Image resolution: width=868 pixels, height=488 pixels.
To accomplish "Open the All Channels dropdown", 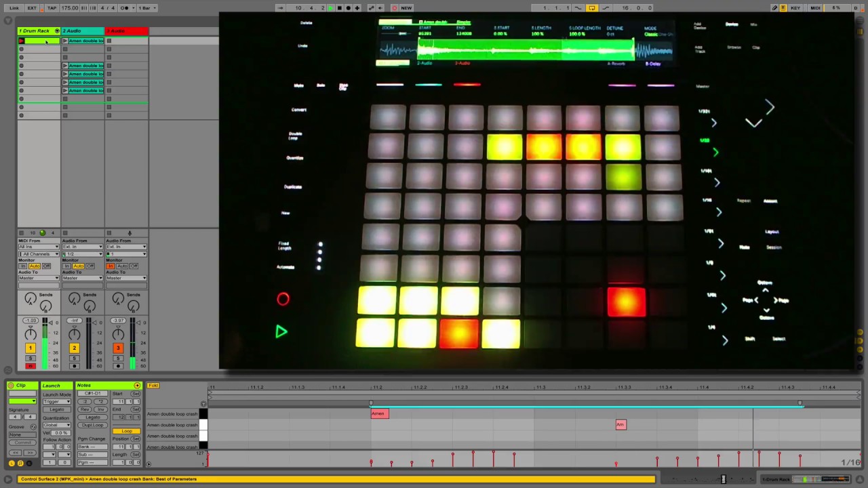I will pos(39,254).
